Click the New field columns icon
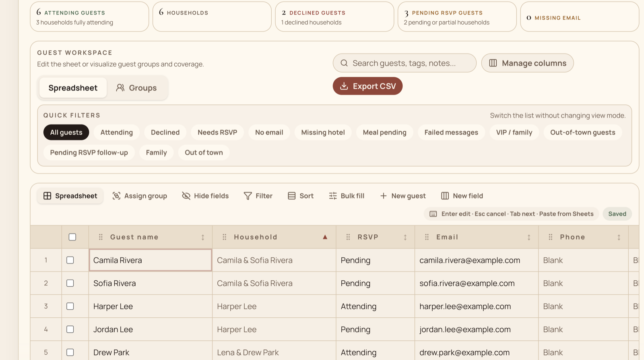The width and height of the screenshot is (644, 360). [x=445, y=196]
